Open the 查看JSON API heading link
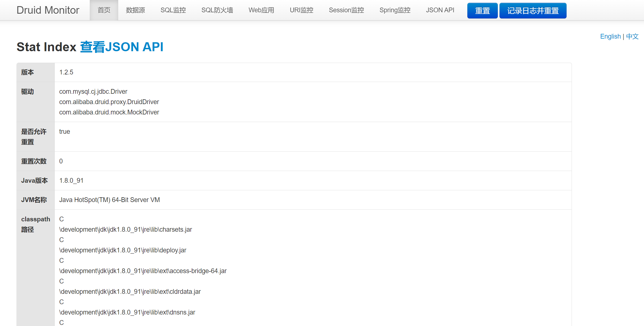Viewport: 644px width, 326px height. pyautogui.click(x=122, y=47)
